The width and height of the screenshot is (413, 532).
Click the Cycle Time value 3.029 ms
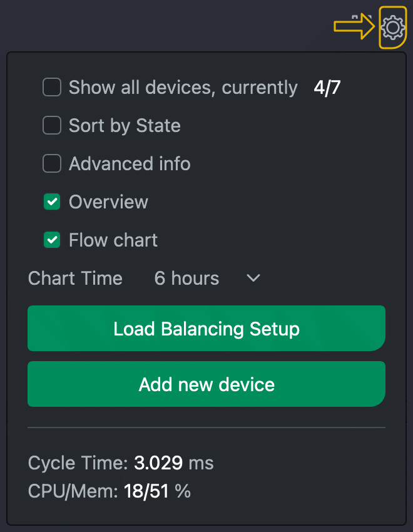tap(172, 463)
